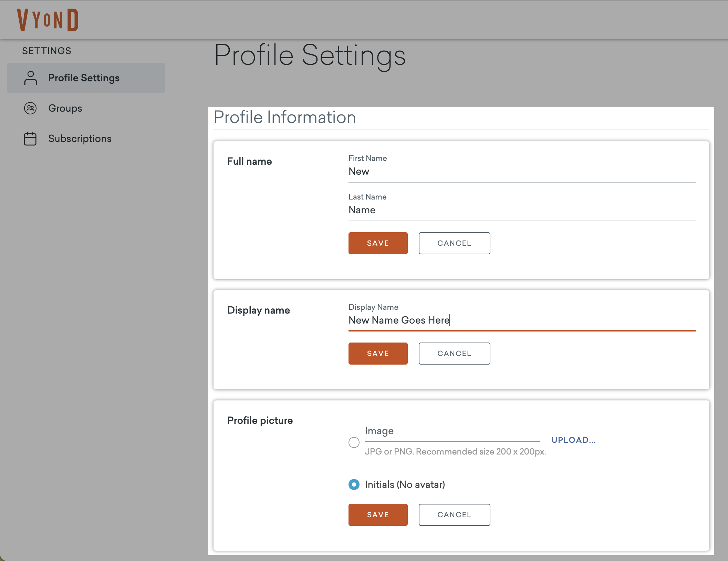This screenshot has height=561, width=728.
Task: Click the Image file path field
Action: 452,432
